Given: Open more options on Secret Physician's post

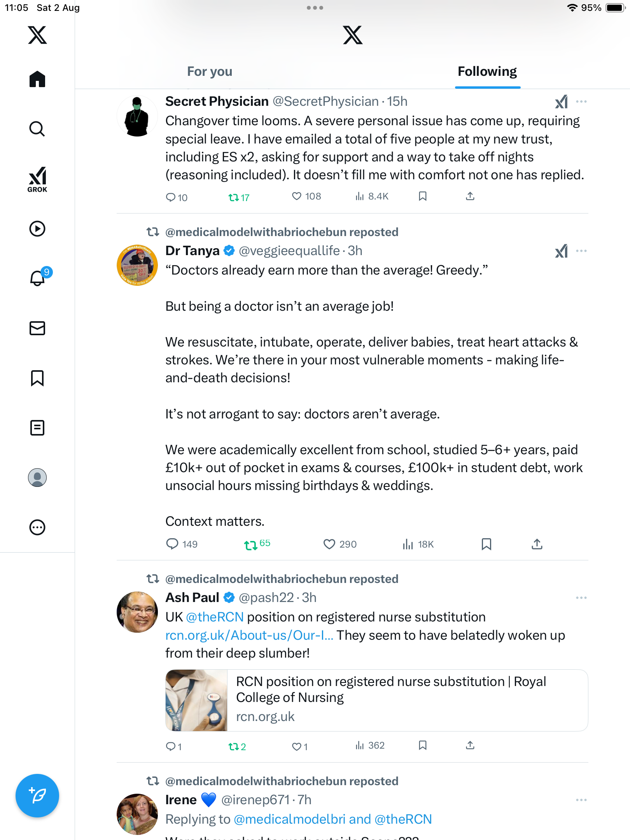Looking at the screenshot, I should coord(581,101).
